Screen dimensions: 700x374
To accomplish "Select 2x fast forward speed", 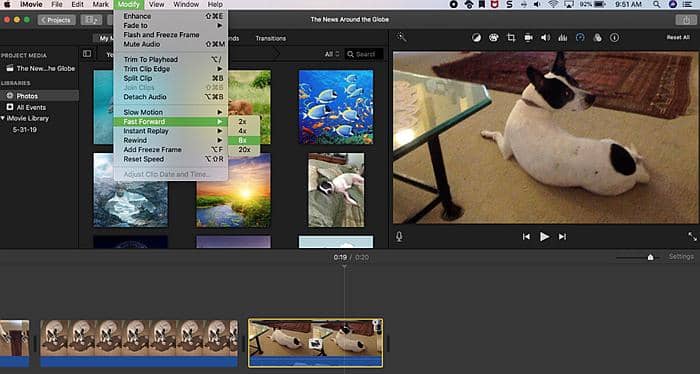I will click(x=243, y=121).
